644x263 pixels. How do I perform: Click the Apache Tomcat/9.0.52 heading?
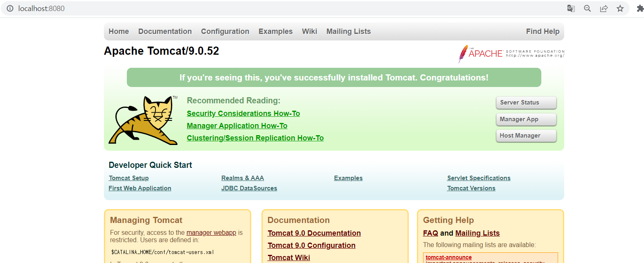(162, 51)
